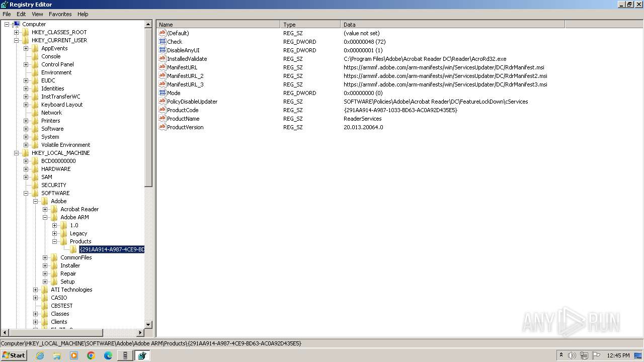Select the CBSTEST folder icon
This screenshot has height=362, width=644.
44,306
